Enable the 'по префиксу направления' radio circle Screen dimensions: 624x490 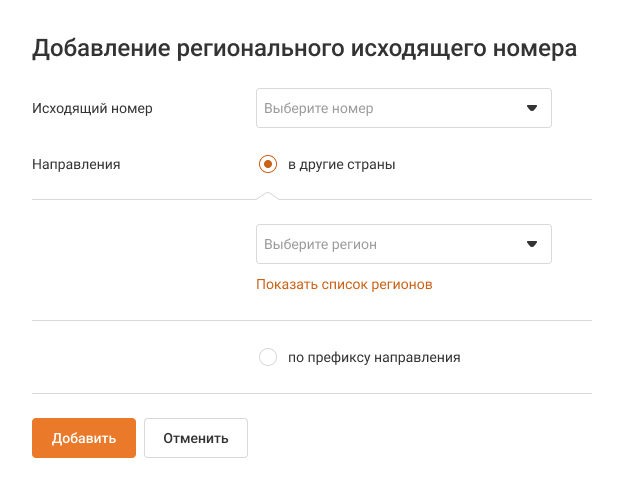pos(267,357)
